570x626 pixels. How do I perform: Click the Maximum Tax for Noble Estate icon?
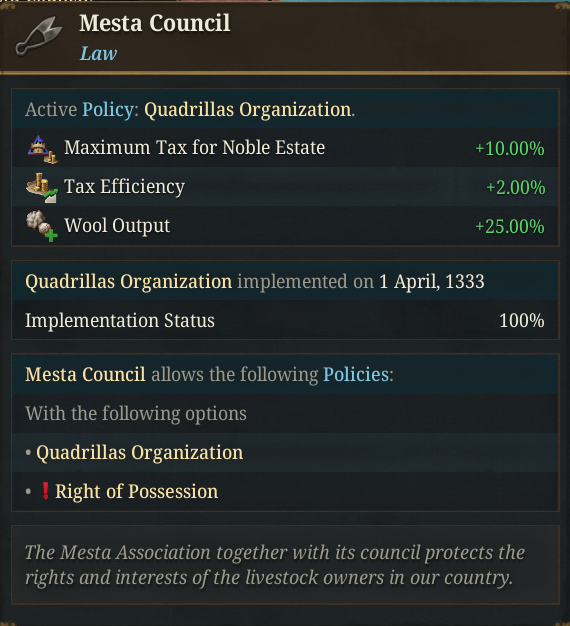click(43, 149)
